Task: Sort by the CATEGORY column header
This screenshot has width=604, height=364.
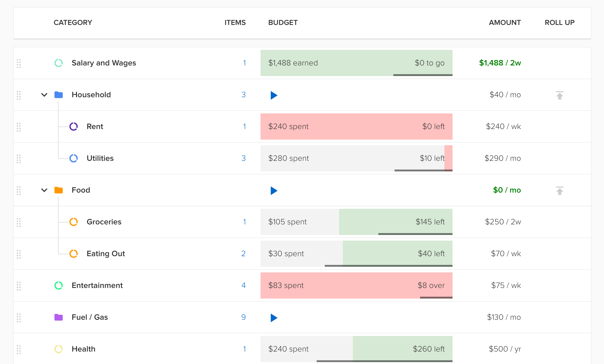Action: coord(73,22)
